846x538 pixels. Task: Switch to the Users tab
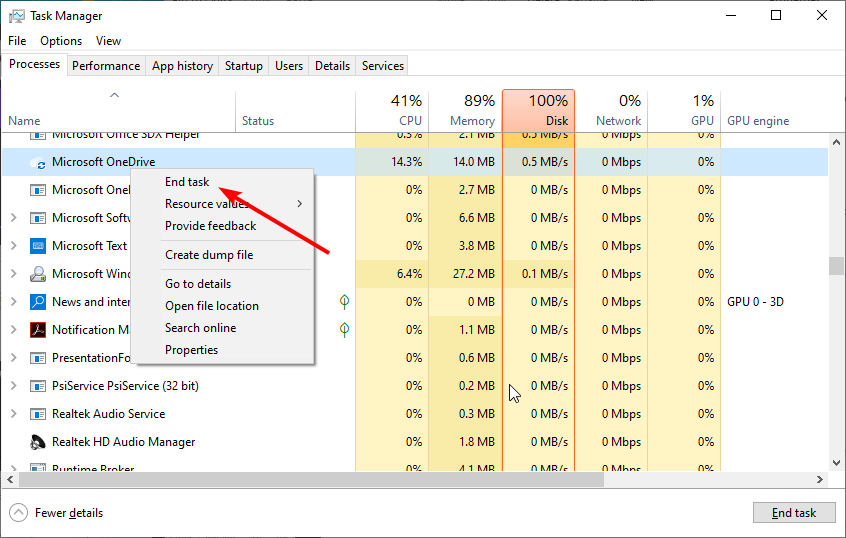(289, 66)
